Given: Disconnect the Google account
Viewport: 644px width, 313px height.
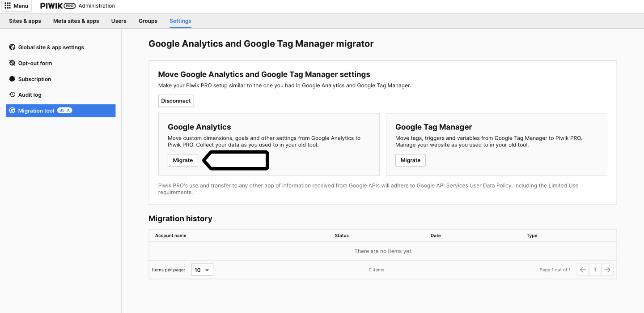Looking at the screenshot, I should pyautogui.click(x=176, y=101).
